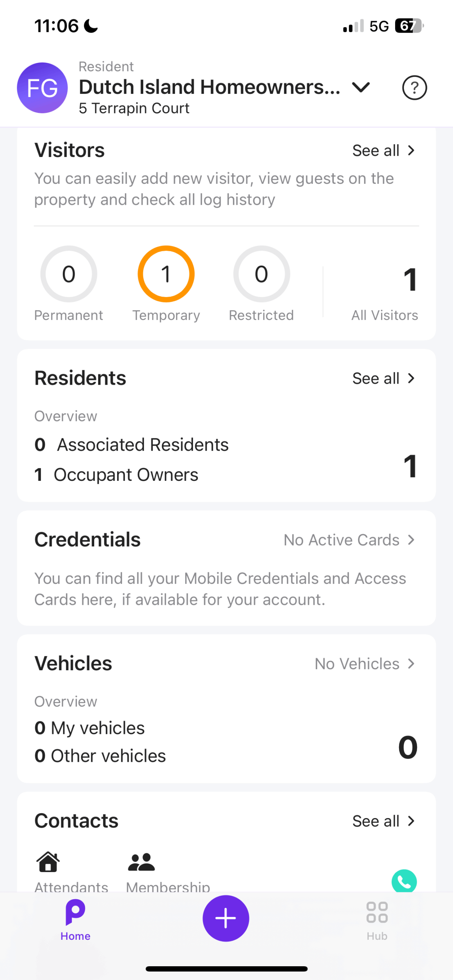This screenshot has height=980, width=453.
Task: Open the Attendants house icon
Action: pyautogui.click(x=48, y=862)
